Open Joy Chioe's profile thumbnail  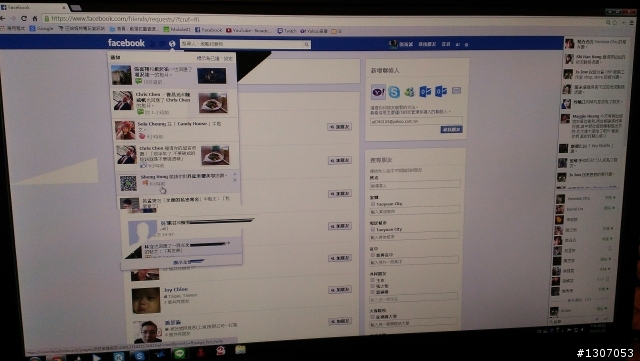146,300
